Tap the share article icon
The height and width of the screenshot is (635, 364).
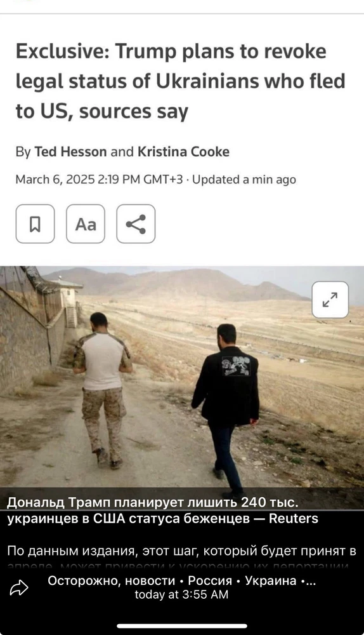tap(136, 224)
